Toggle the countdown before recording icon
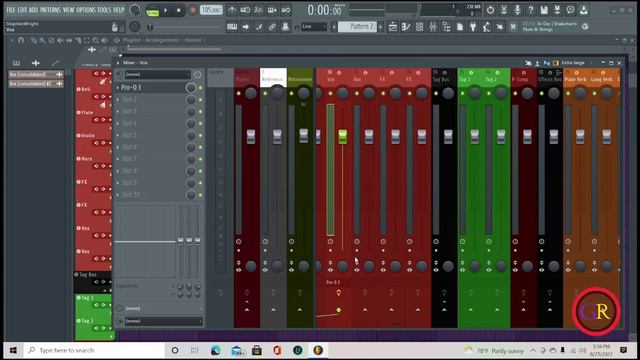This screenshot has height=360, width=640. (x=259, y=10)
